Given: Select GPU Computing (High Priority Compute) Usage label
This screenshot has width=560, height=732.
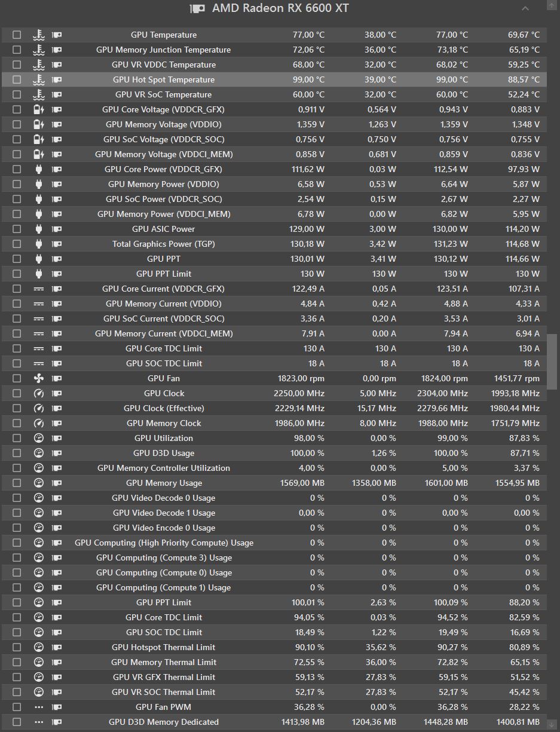Looking at the screenshot, I should (x=164, y=543).
